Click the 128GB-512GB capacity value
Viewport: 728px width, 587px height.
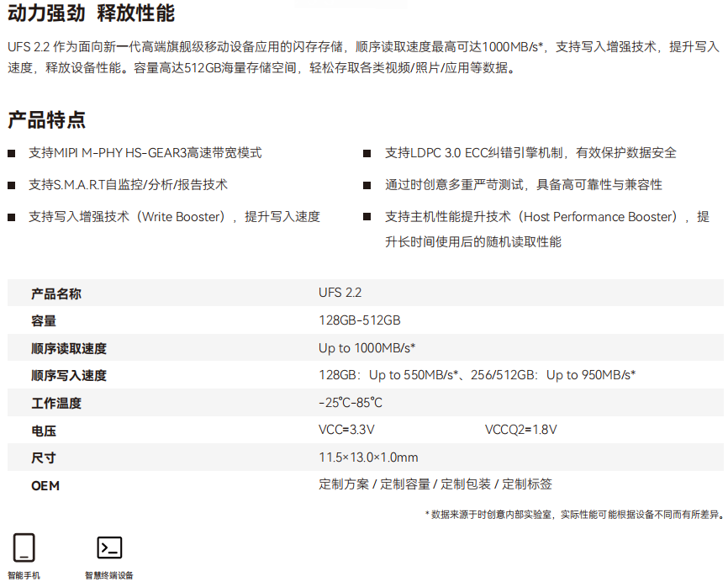pyautogui.click(x=359, y=320)
